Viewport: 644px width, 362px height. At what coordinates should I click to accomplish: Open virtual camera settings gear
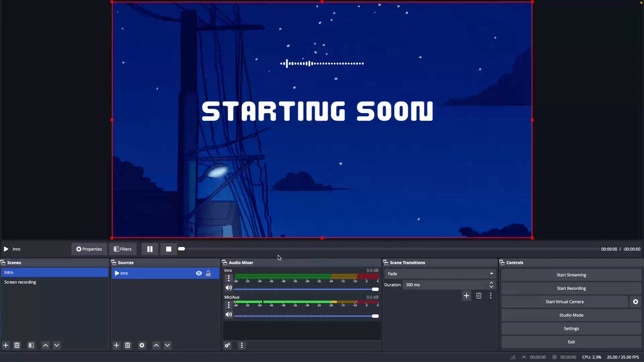pos(635,302)
